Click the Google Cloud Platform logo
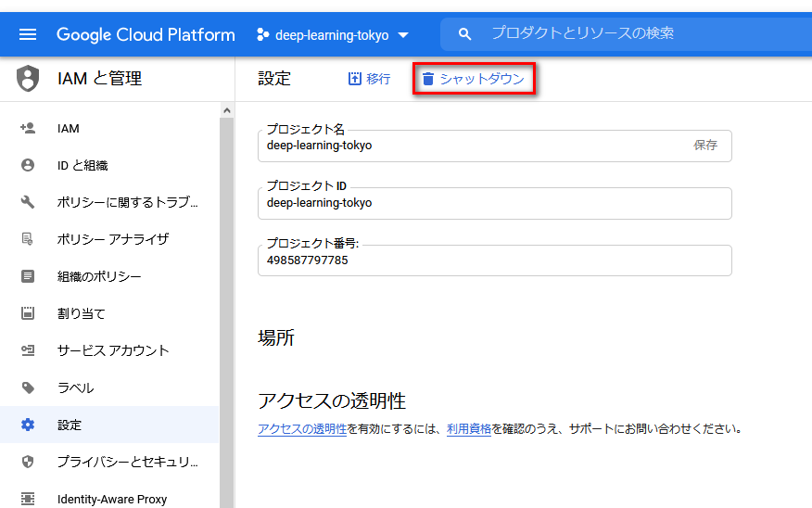Viewport: 812px width, 508px height. coord(146,34)
